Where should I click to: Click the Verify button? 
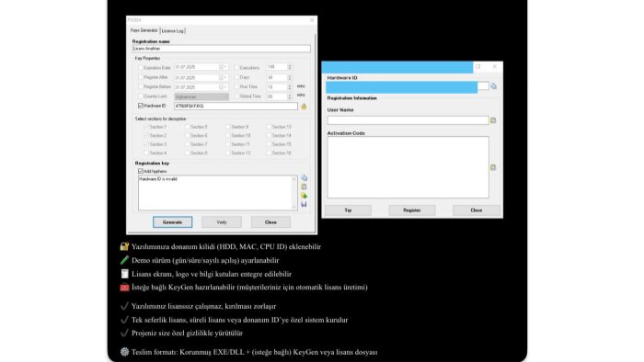click(222, 222)
